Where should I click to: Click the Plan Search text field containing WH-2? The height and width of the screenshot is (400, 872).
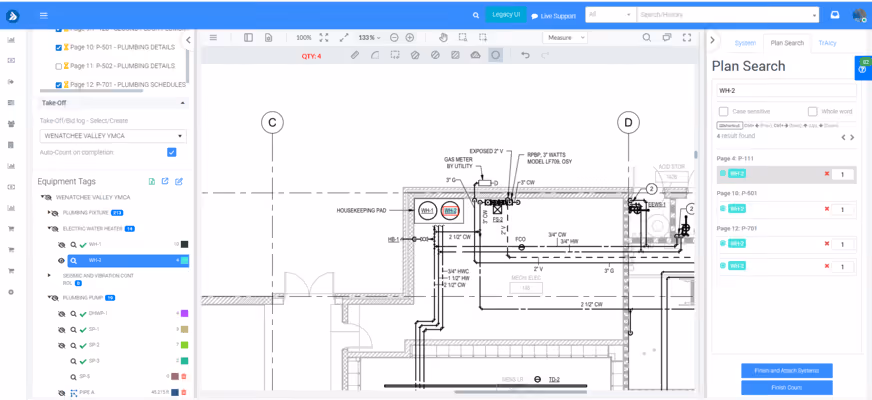point(786,90)
